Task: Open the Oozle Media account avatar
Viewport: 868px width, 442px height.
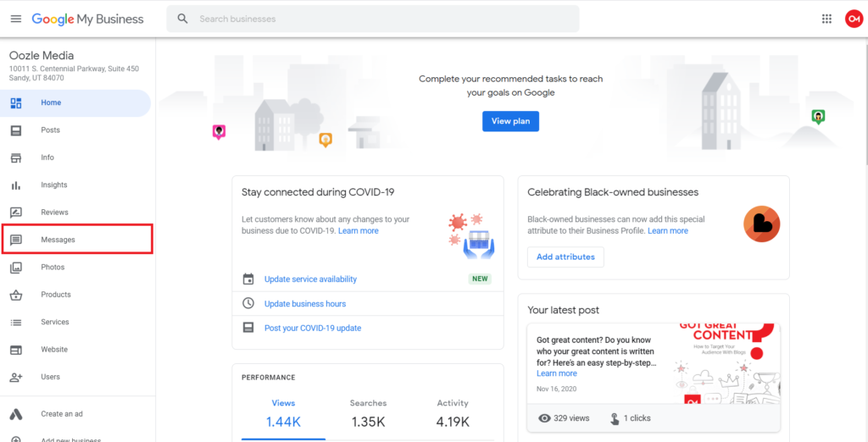Action: (x=853, y=19)
